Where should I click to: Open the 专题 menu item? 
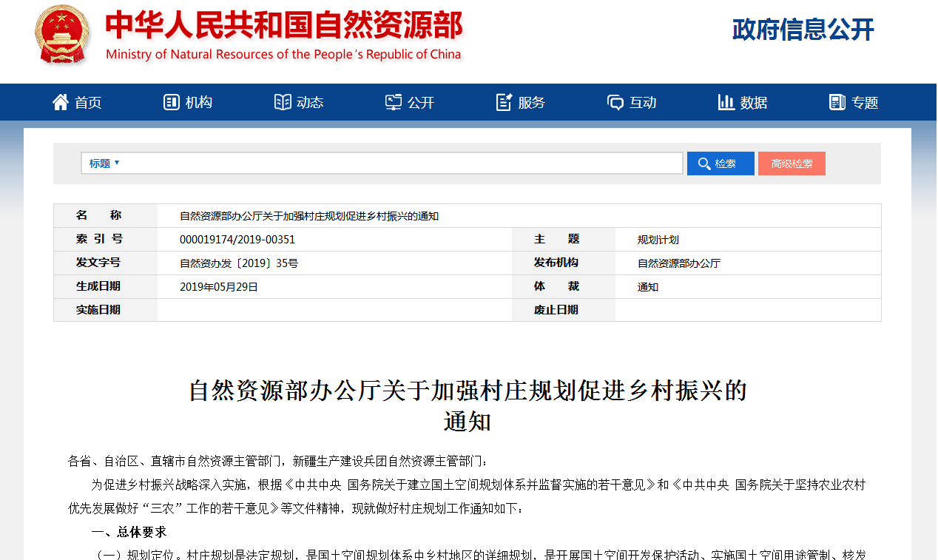865,103
